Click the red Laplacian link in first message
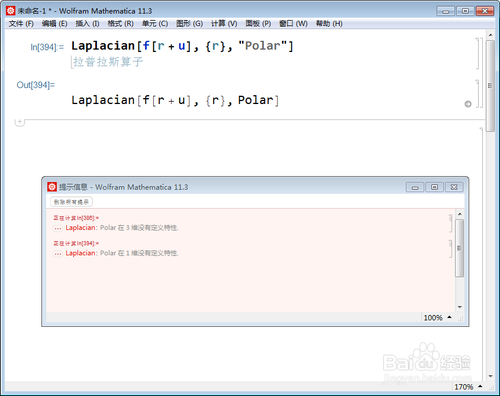This screenshot has width=500, height=396. [80, 228]
